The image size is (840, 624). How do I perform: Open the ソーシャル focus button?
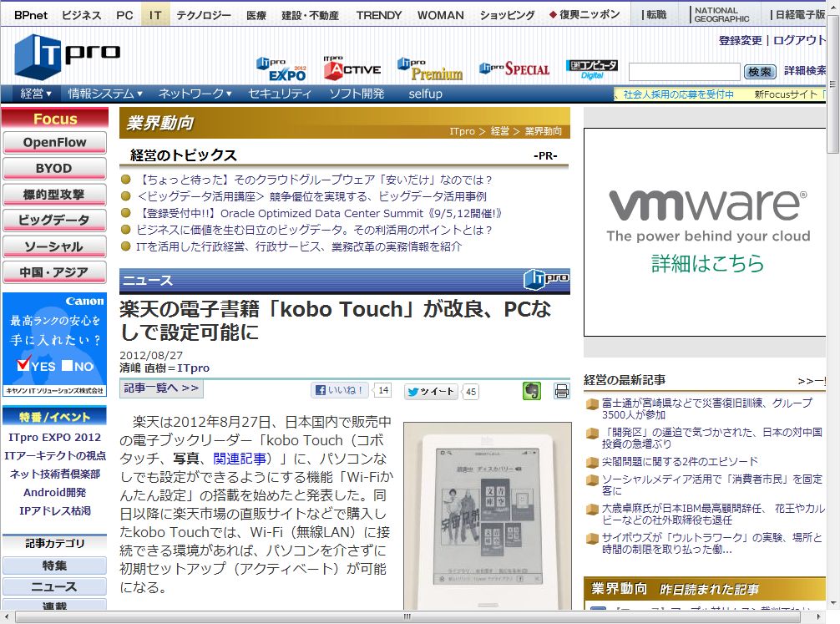coord(54,246)
